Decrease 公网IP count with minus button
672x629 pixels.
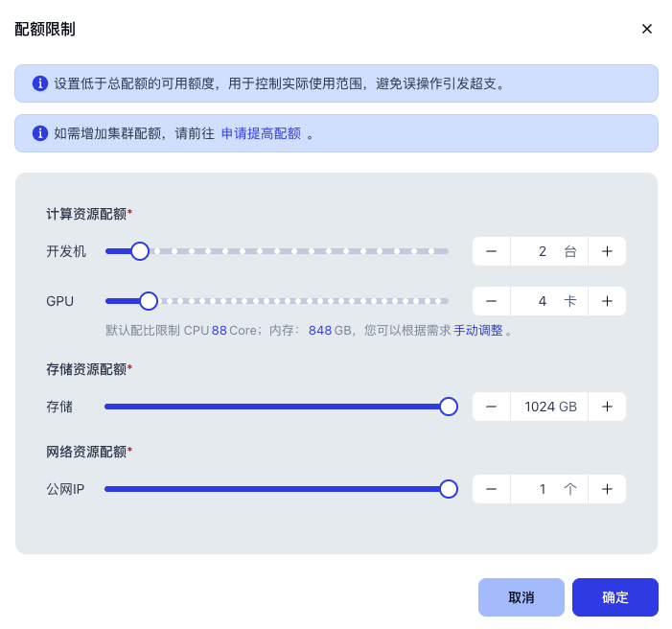pyautogui.click(x=491, y=489)
